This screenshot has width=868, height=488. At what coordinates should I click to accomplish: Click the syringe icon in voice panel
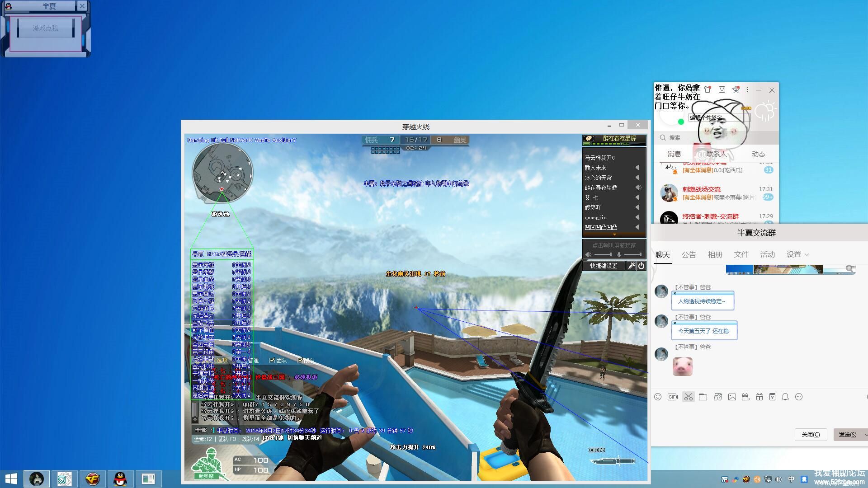click(631, 266)
